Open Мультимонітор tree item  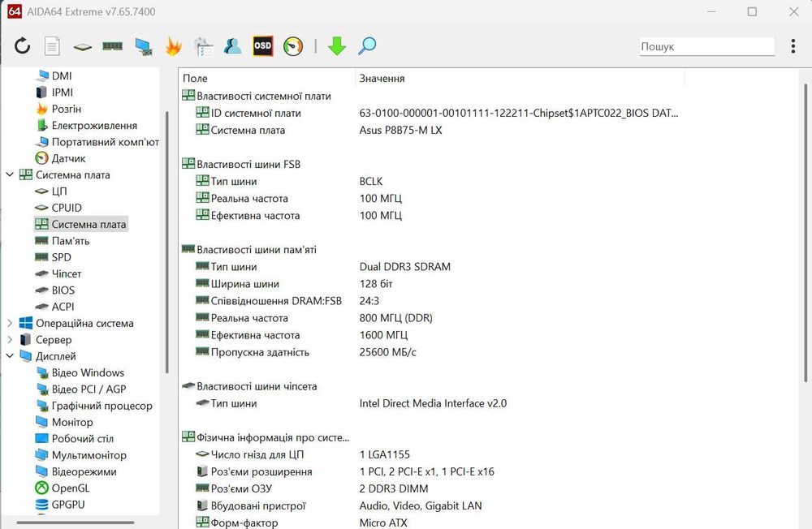click(80, 455)
